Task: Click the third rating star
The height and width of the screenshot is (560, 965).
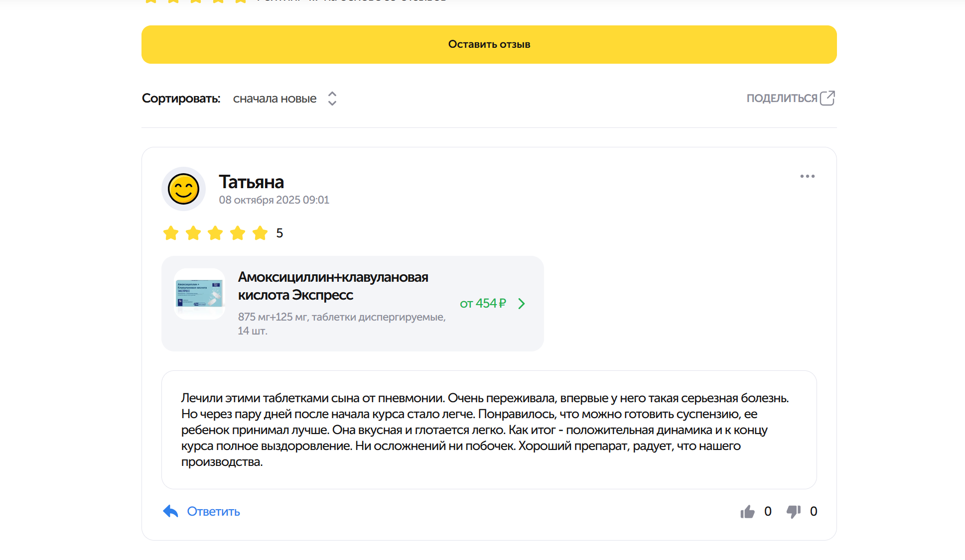Action: point(215,233)
